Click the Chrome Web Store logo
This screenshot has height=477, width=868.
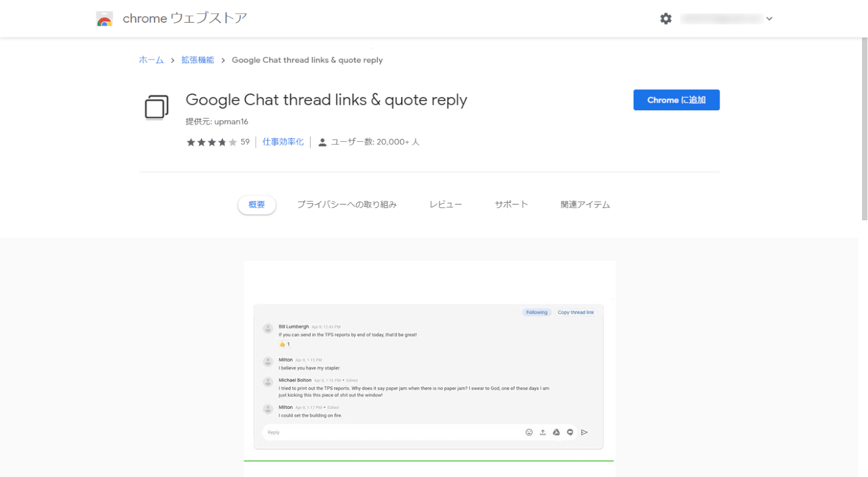click(104, 18)
